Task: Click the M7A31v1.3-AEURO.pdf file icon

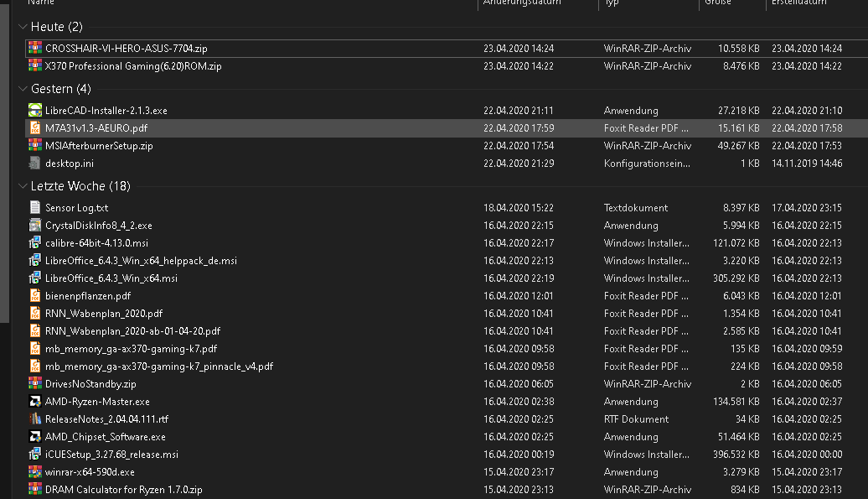Action: click(x=35, y=128)
